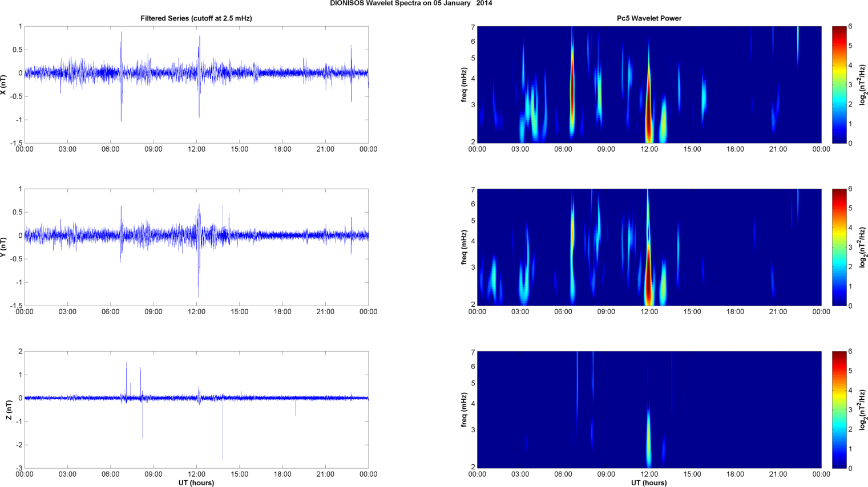The image size is (868, 487).
Task: Click the '-1.5' tick of the Y (nT) axis
Action: tap(17, 306)
